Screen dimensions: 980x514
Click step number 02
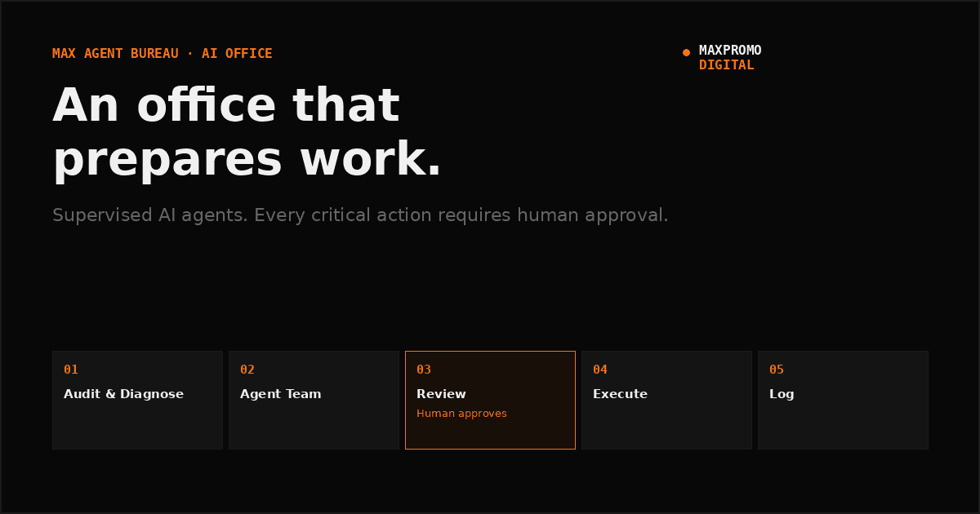point(247,370)
